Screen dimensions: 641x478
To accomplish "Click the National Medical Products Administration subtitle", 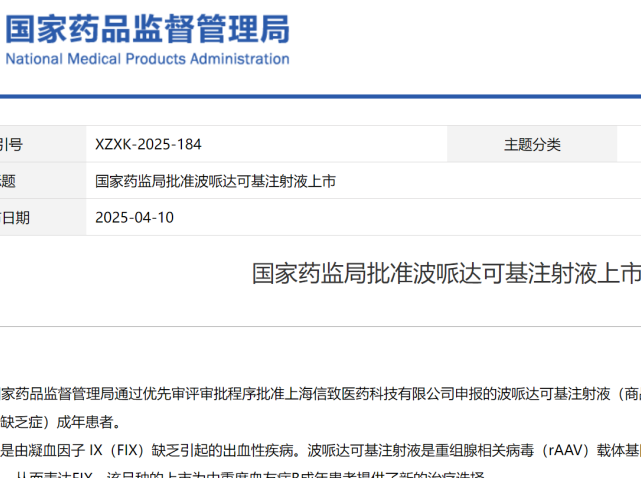I will (x=147, y=59).
